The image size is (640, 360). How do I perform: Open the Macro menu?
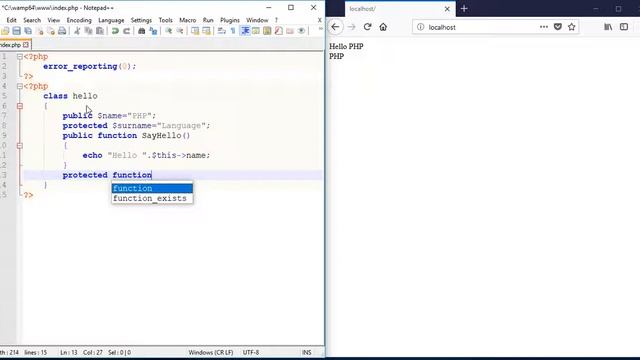point(188,20)
